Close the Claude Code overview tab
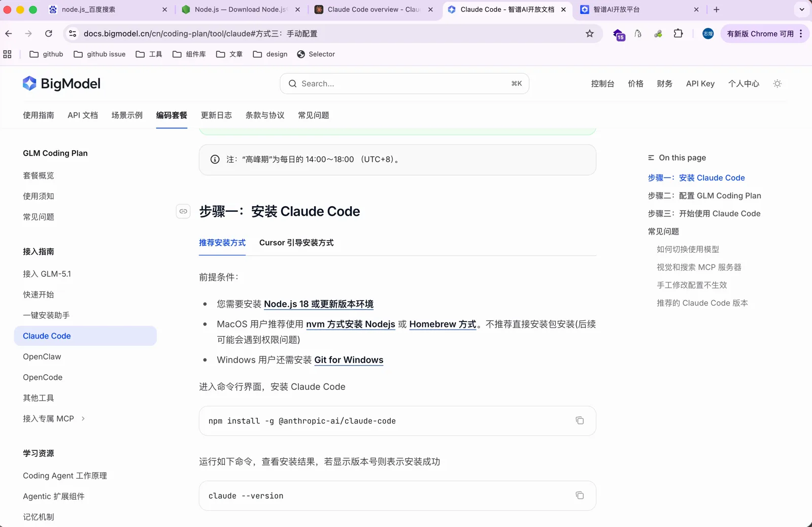Screen dimensions: 812x527 430,10
